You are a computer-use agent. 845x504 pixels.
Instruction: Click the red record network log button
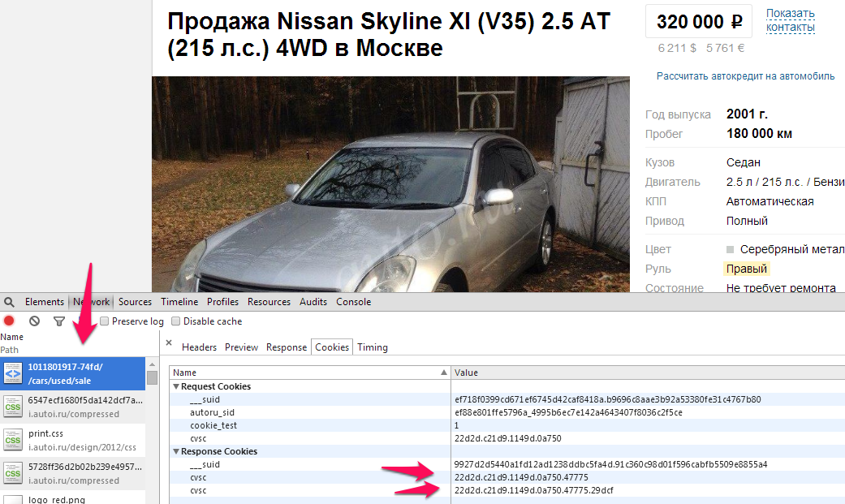[9, 321]
